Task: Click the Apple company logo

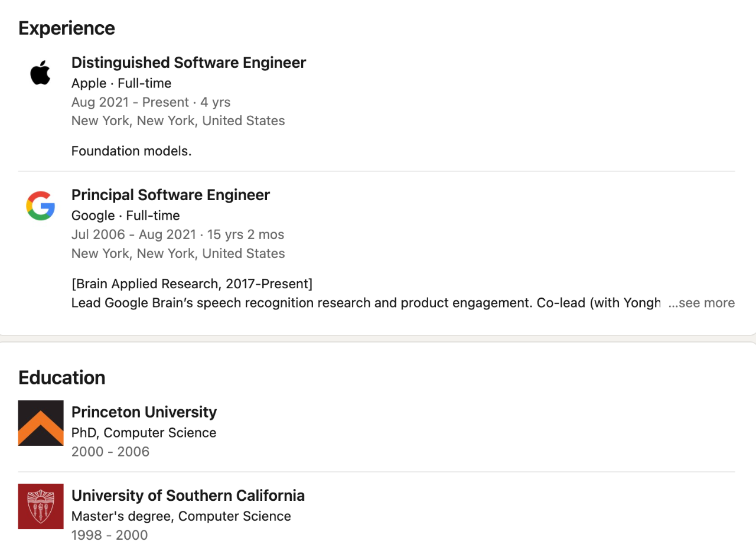Action: [40, 73]
